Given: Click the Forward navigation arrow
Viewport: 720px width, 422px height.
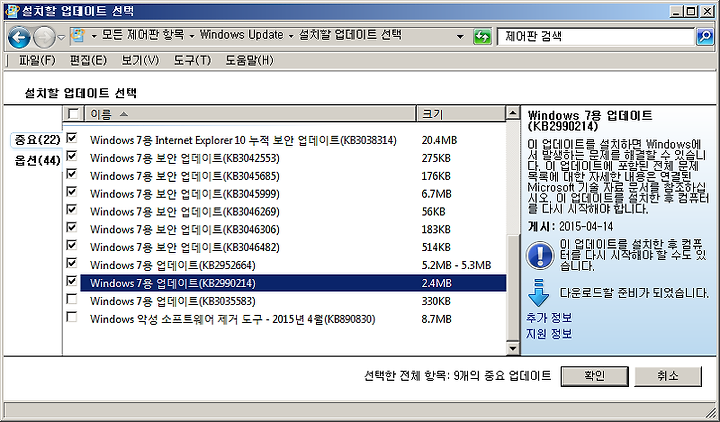Looking at the screenshot, I should click(45, 37).
